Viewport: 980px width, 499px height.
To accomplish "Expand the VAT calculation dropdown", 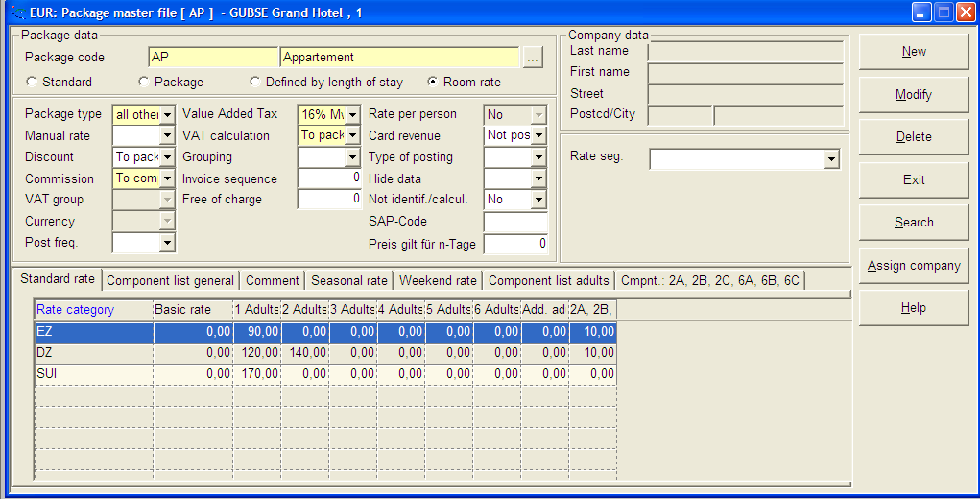I will pos(352,135).
